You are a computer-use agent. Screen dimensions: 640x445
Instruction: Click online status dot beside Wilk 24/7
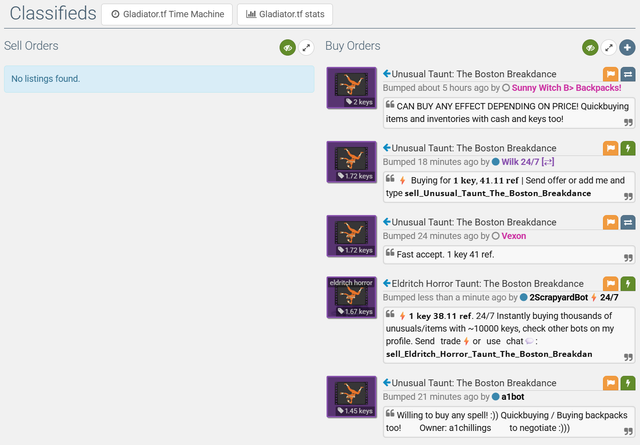(x=496, y=162)
